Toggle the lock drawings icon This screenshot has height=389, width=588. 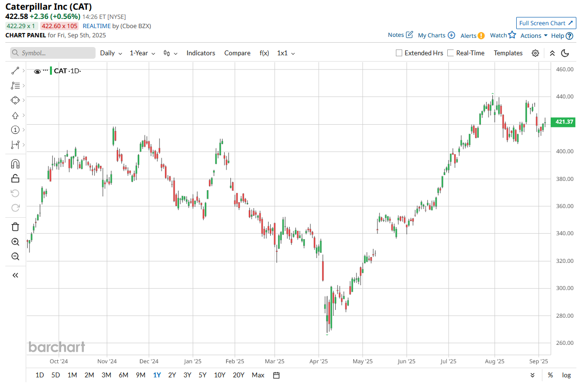[15, 178]
